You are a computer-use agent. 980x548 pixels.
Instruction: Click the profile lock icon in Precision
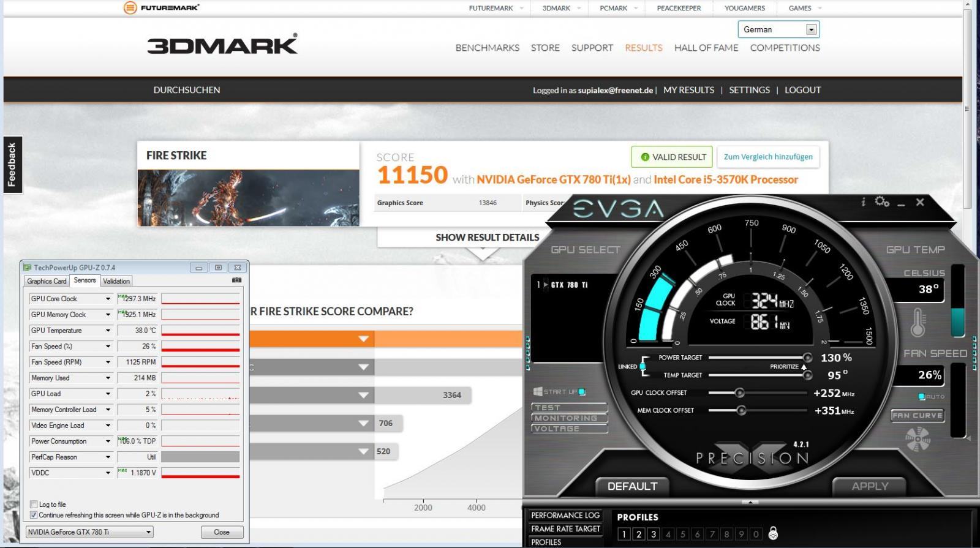773,533
